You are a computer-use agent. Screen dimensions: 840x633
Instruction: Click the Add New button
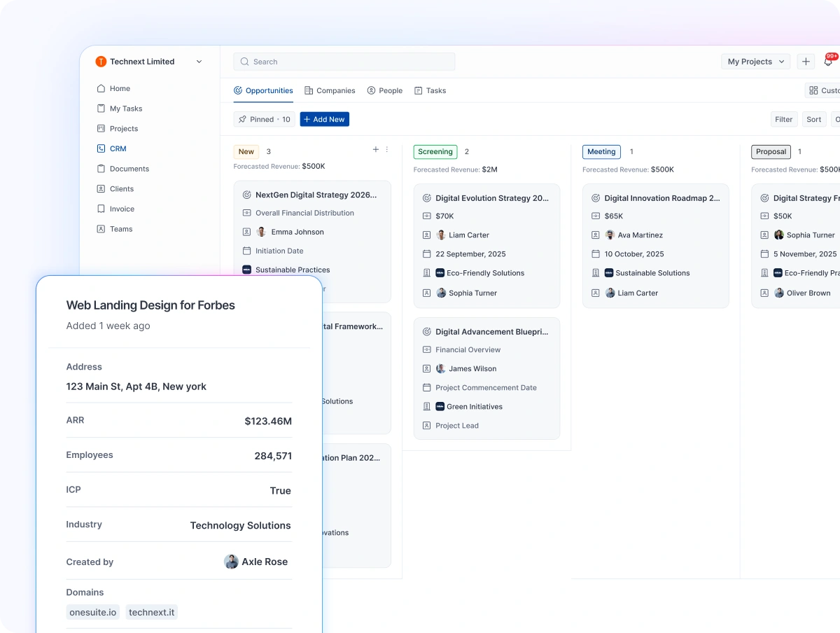pos(325,120)
